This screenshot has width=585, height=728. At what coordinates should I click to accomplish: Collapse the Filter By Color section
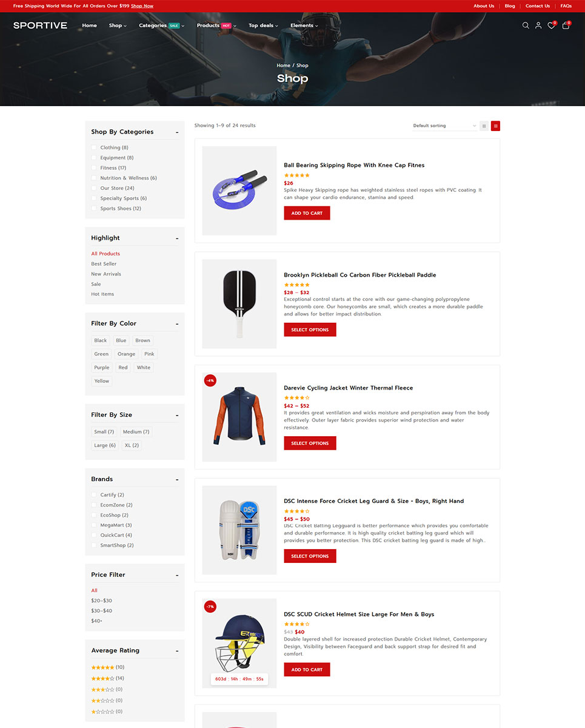click(177, 324)
